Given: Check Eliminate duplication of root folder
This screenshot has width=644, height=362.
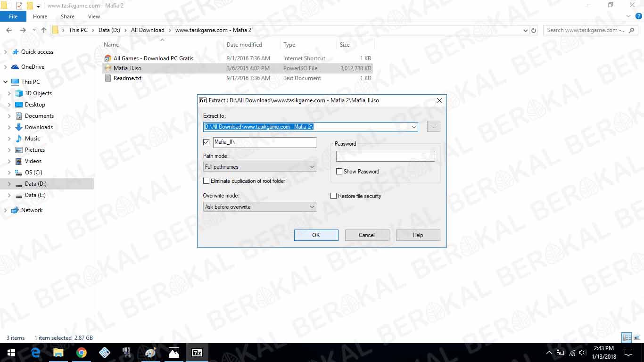Looking at the screenshot, I should point(206,181).
